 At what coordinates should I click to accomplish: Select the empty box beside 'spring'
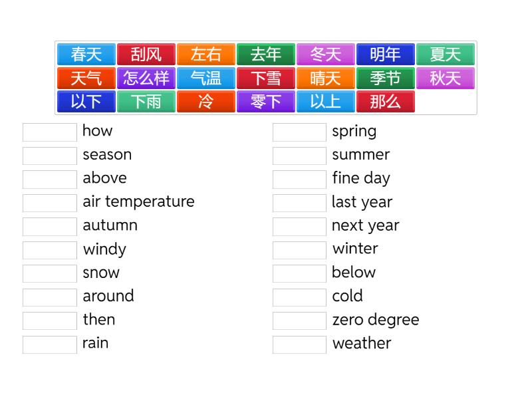(x=299, y=132)
